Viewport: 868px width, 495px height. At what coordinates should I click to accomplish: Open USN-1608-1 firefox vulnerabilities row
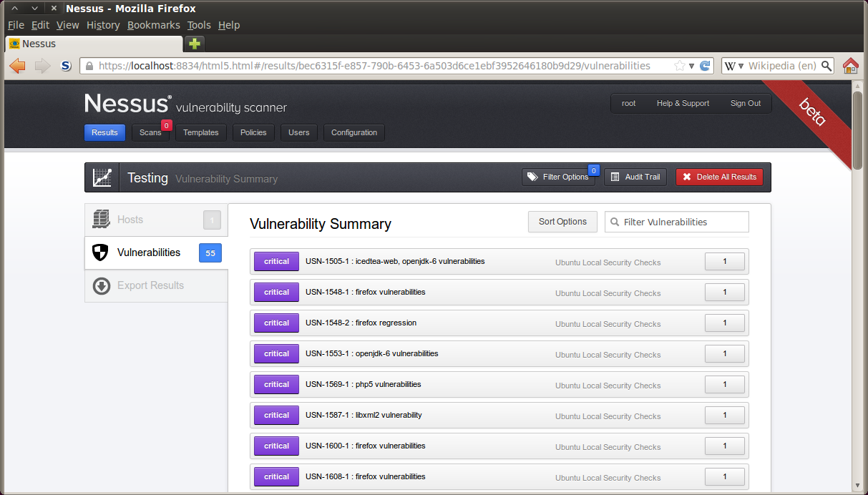[x=499, y=477]
